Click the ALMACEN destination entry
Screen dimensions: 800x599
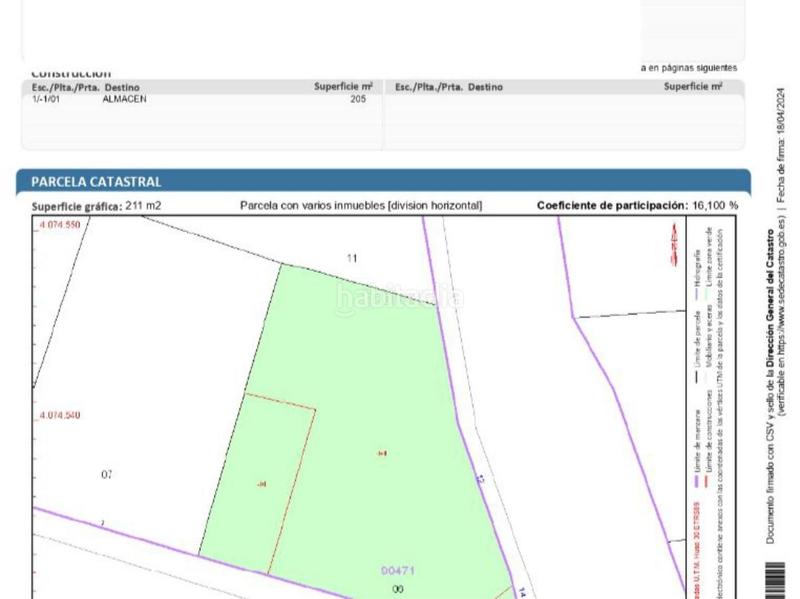[x=124, y=99]
